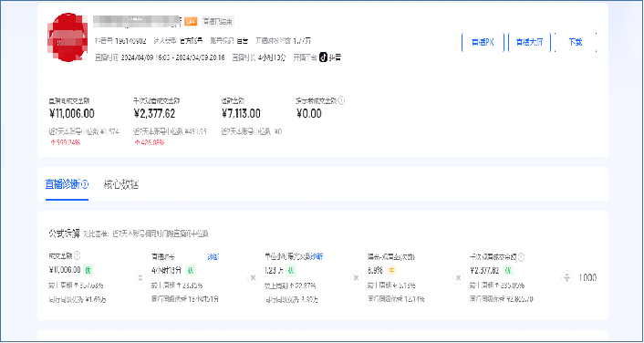Viewport: 644px width, 343px height.
Task: Open info icon beside the ¥0.00 metric label
Action: (342, 100)
